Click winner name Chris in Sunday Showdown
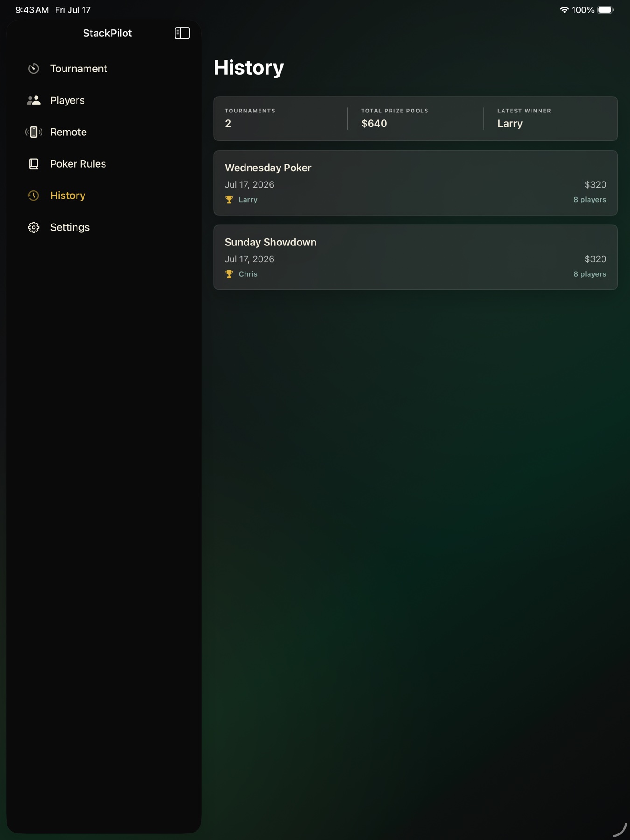 248,274
